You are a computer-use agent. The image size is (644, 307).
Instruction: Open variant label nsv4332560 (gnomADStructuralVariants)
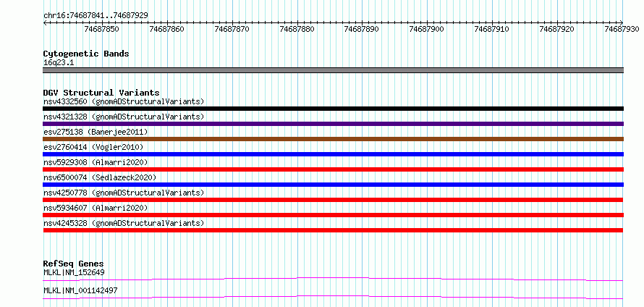point(124,101)
